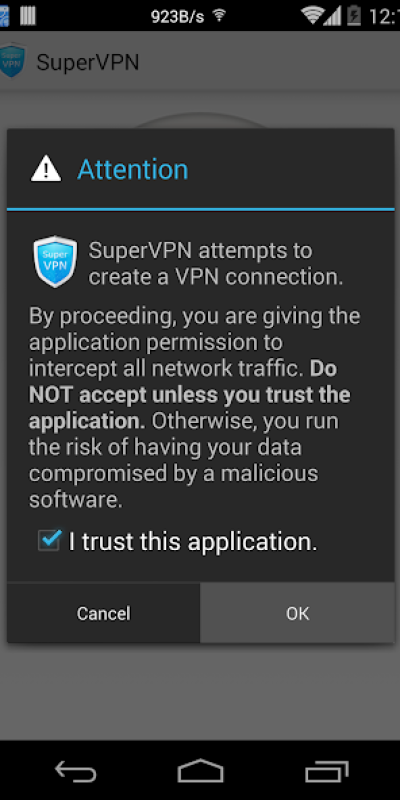Image resolution: width=400 pixels, height=800 pixels.
Task: Tap the Android home navigation button
Action: click(x=200, y=771)
